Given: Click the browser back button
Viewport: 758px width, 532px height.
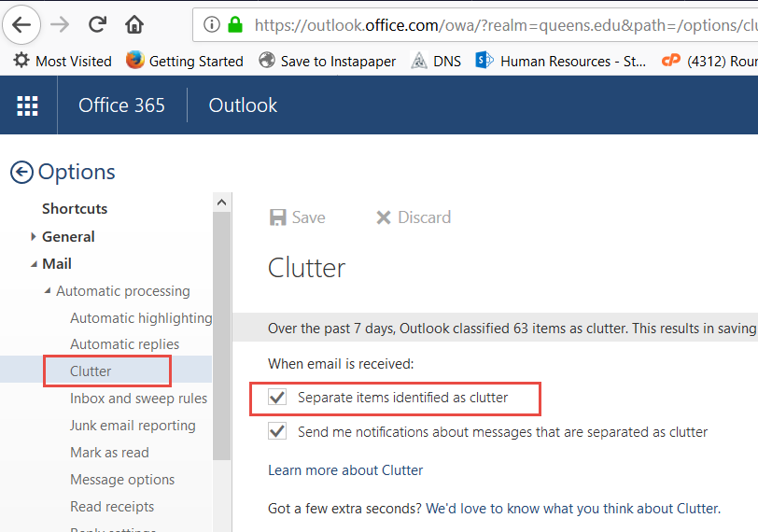Looking at the screenshot, I should pyautogui.click(x=24, y=24).
